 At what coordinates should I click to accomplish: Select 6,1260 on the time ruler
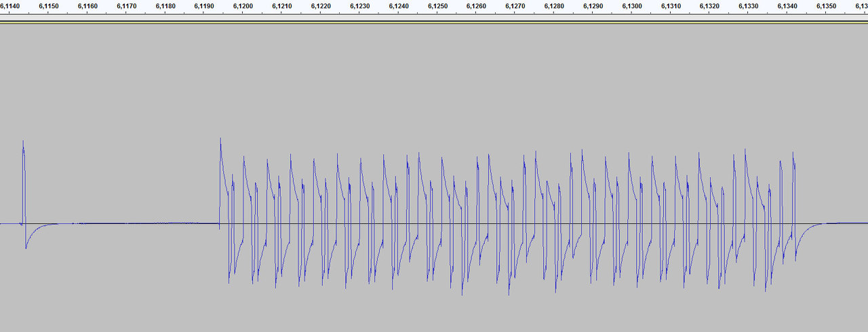click(x=477, y=6)
